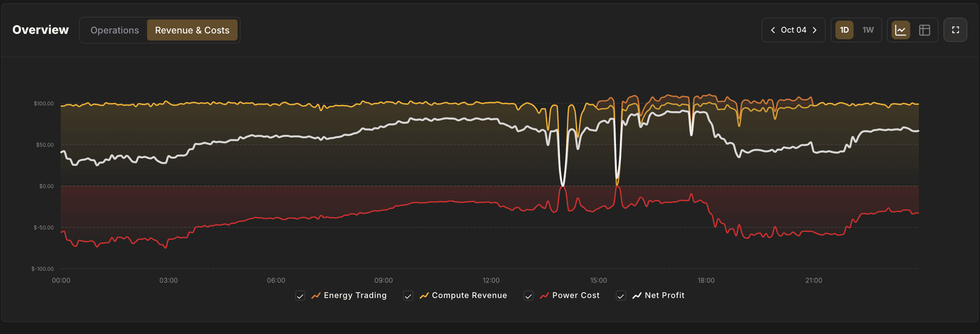Select the 1D time range
This screenshot has height=334, width=980.
[844, 30]
